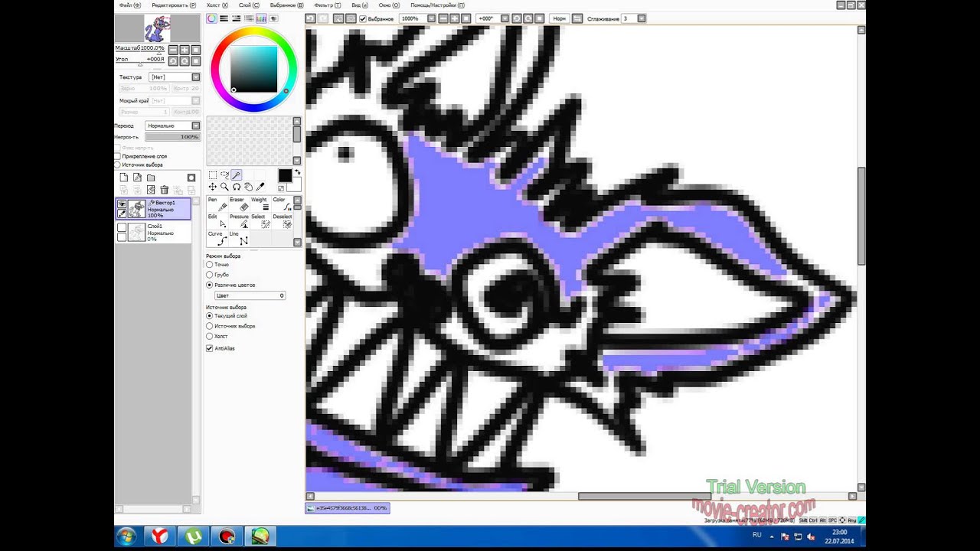The height and width of the screenshot is (551, 980).
Task: Choose the Eraser vector tool
Action: point(239,204)
